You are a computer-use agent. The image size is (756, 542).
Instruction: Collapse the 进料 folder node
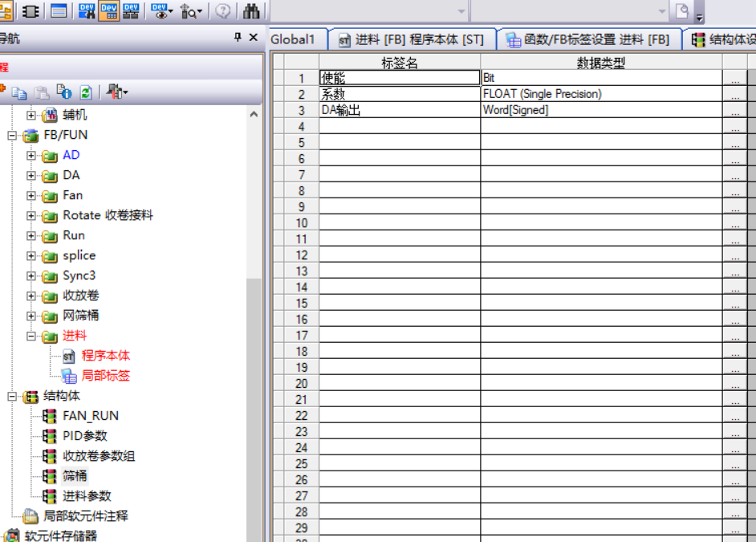pyautogui.click(x=31, y=336)
